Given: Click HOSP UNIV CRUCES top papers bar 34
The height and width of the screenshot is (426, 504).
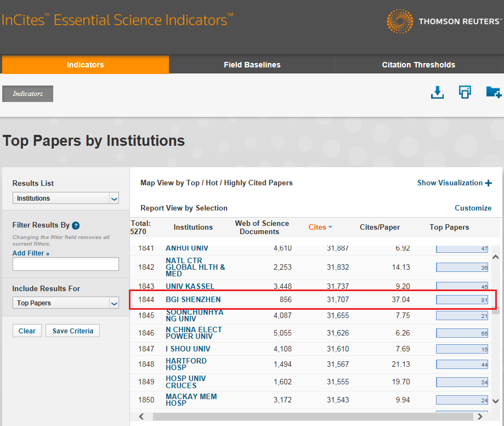Looking at the screenshot, I should tap(462, 382).
